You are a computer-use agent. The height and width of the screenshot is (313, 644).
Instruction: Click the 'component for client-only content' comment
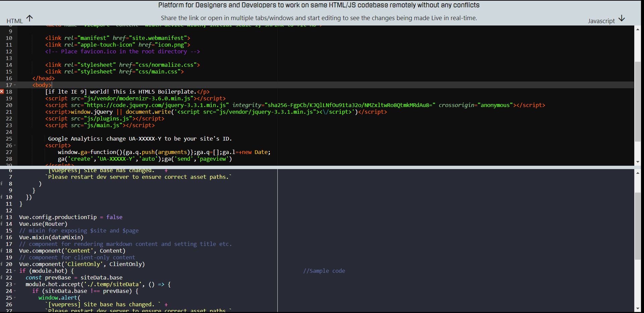(x=77, y=257)
